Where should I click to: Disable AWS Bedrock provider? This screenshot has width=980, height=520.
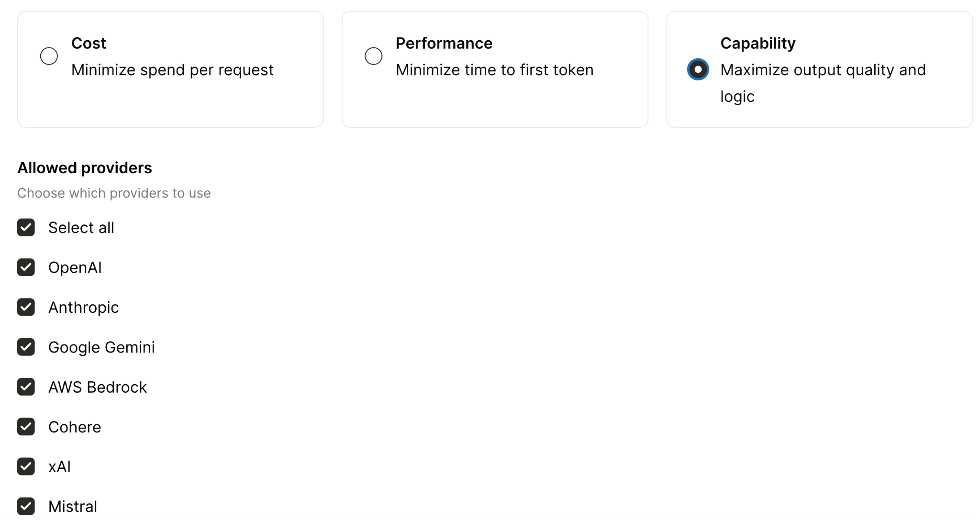26,387
